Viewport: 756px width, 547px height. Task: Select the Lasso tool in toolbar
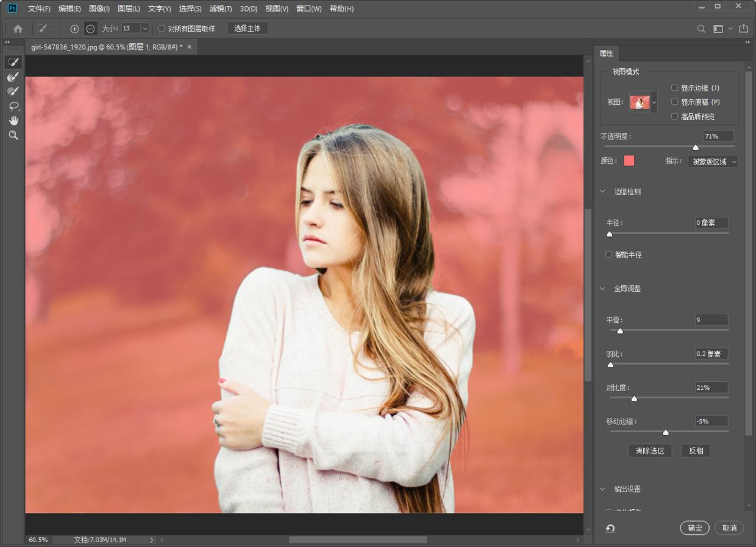coord(13,106)
